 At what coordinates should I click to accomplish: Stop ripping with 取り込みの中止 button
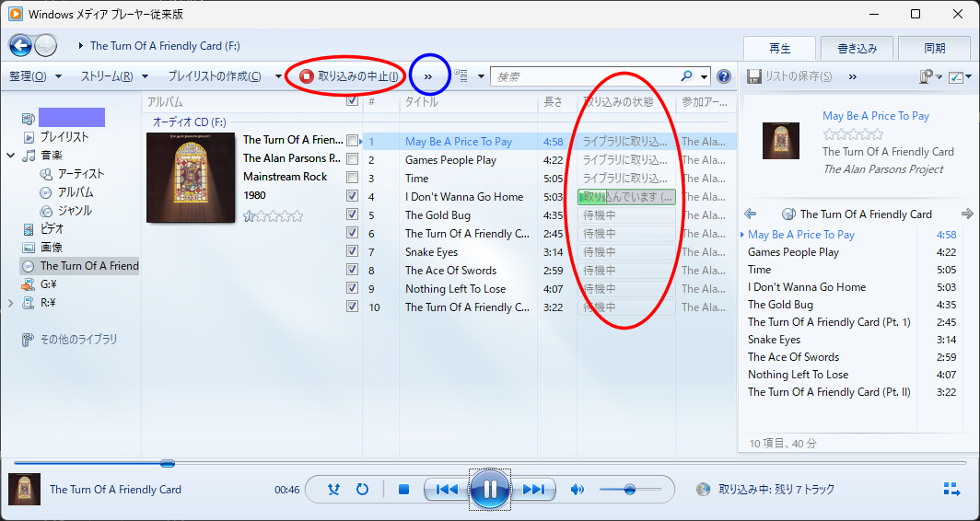pos(349,76)
